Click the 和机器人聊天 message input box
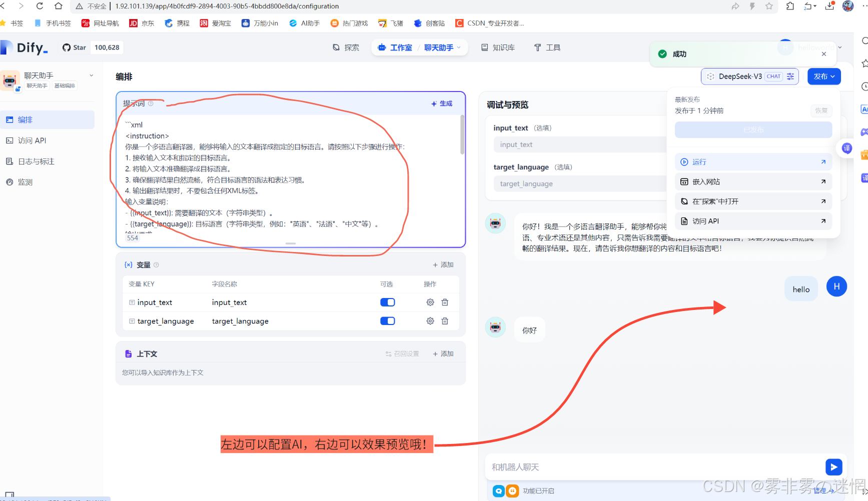 654,467
